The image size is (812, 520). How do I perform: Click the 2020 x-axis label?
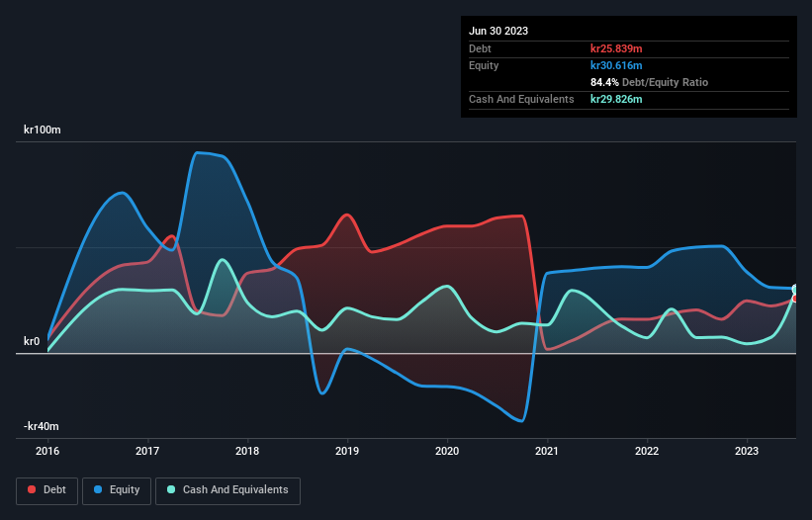447,451
